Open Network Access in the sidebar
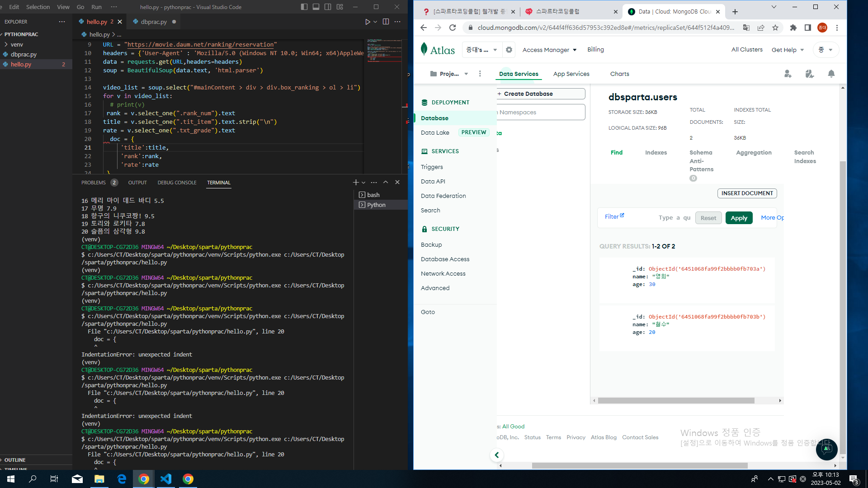The height and width of the screenshot is (488, 868). (443, 273)
